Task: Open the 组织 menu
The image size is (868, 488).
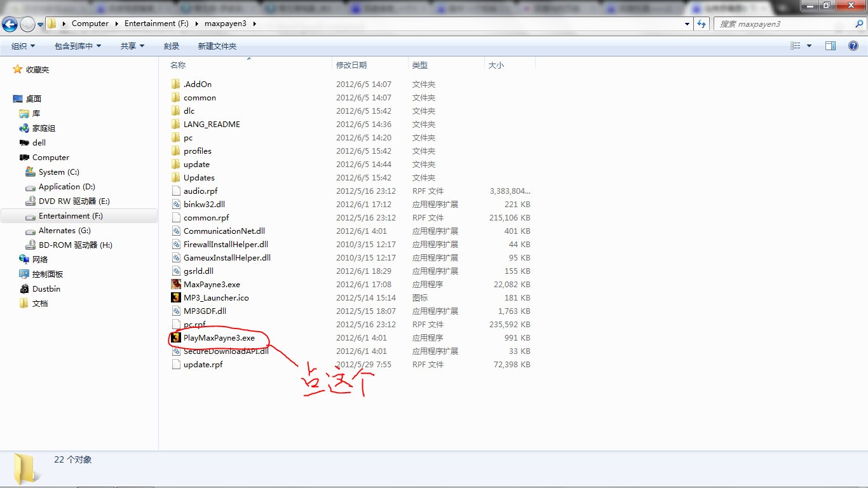Action: click(x=24, y=46)
